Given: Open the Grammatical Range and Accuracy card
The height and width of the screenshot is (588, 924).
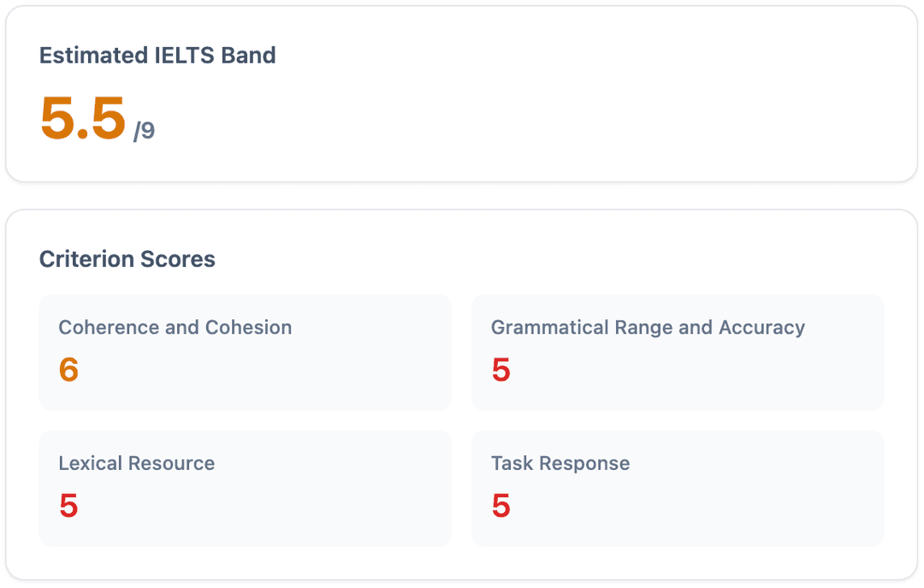Looking at the screenshot, I should click(x=678, y=353).
